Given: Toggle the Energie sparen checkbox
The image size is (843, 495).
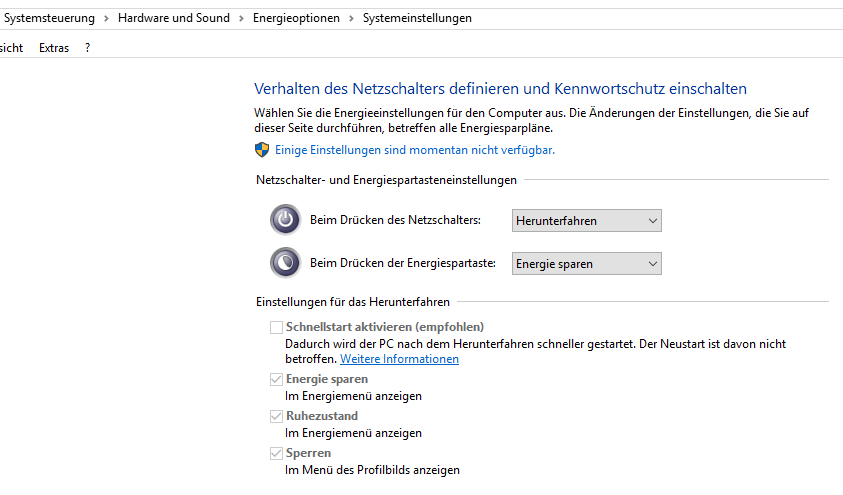Looking at the screenshot, I should point(276,380).
